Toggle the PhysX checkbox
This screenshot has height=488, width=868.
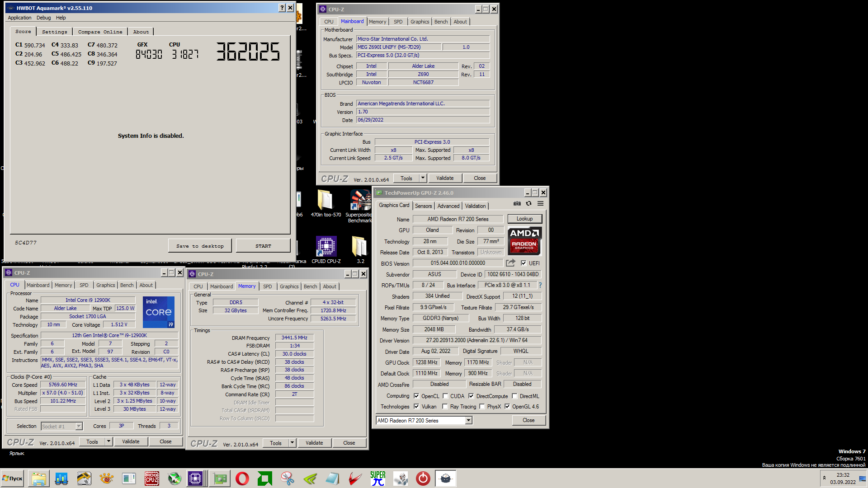pyautogui.click(x=482, y=406)
